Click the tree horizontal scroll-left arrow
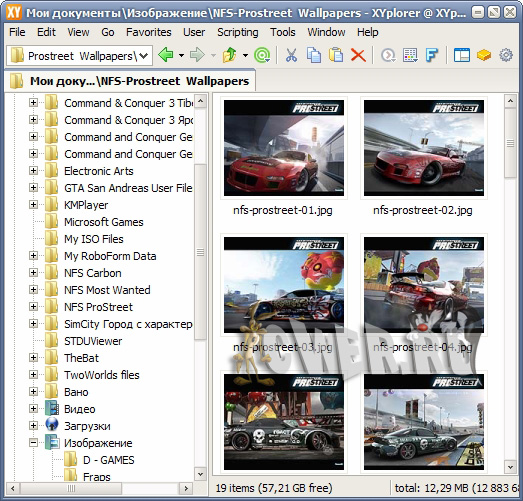Screen dimensions: 523x501 click(13, 489)
